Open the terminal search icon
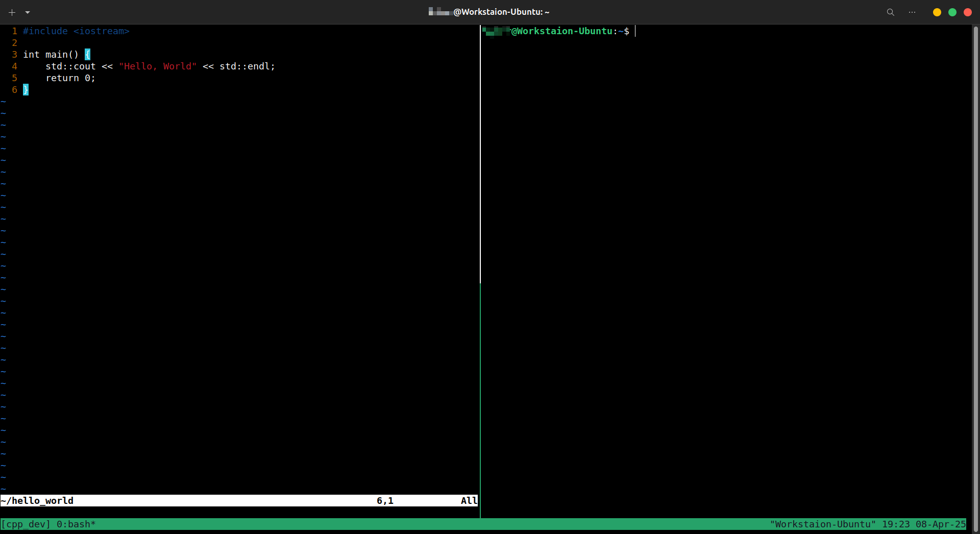Image resolution: width=980 pixels, height=534 pixels. click(x=891, y=12)
